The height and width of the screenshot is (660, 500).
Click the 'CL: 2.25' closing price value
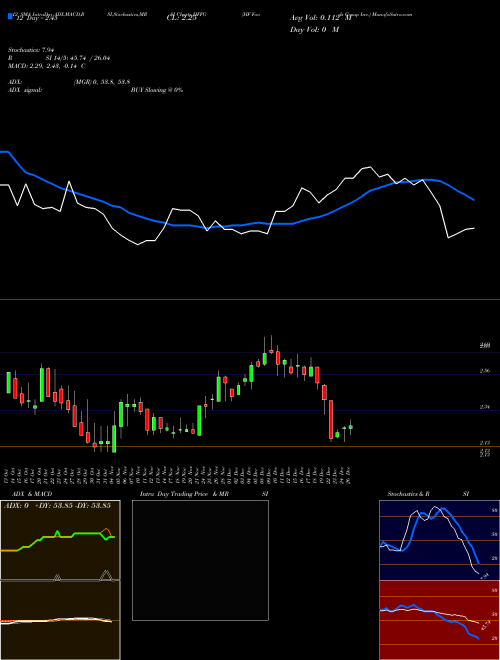pyautogui.click(x=181, y=18)
